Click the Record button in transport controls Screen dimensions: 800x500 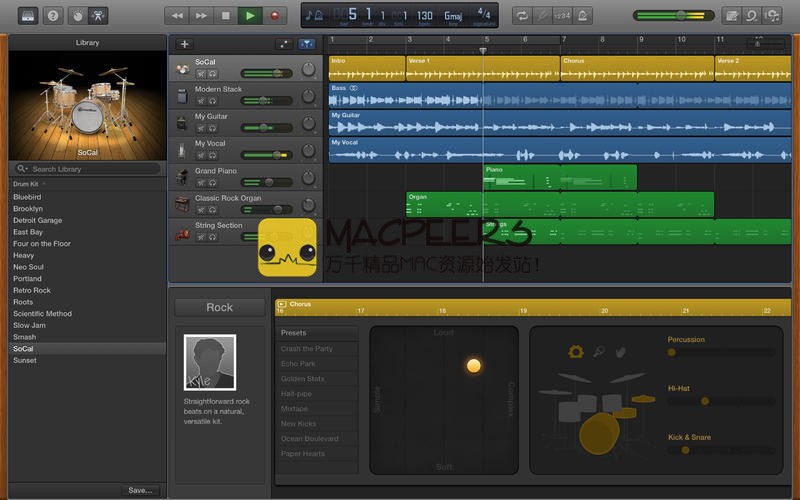click(273, 15)
